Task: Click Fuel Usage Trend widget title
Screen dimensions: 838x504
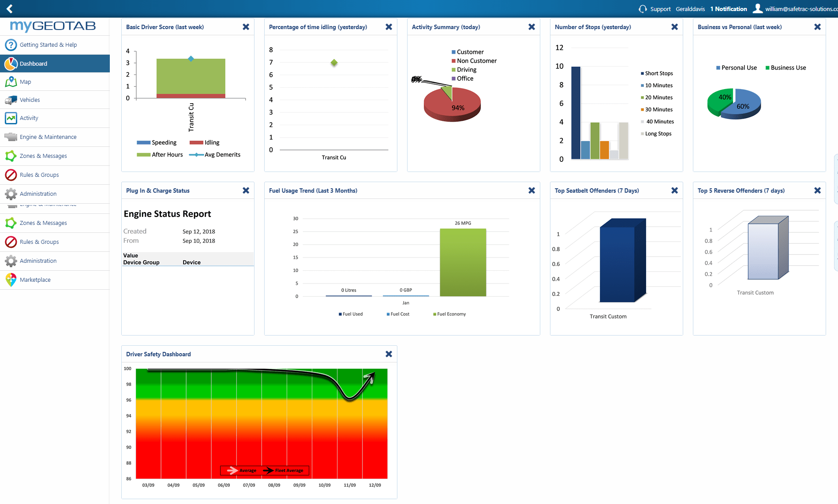Action: (313, 190)
